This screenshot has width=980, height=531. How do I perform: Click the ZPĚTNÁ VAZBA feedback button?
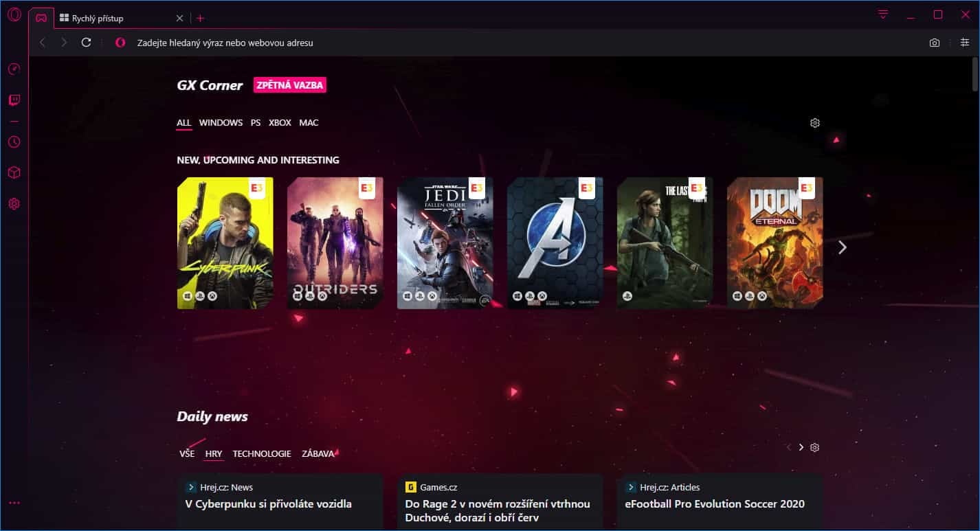[x=290, y=85]
